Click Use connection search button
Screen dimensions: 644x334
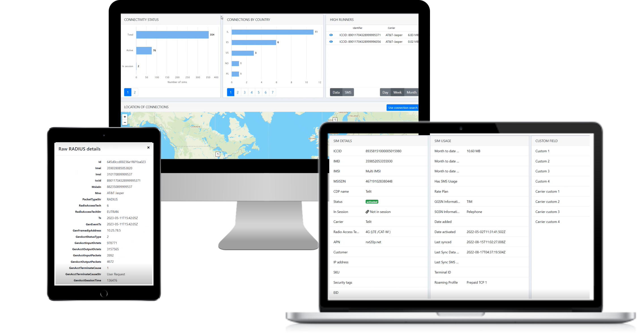pos(402,107)
